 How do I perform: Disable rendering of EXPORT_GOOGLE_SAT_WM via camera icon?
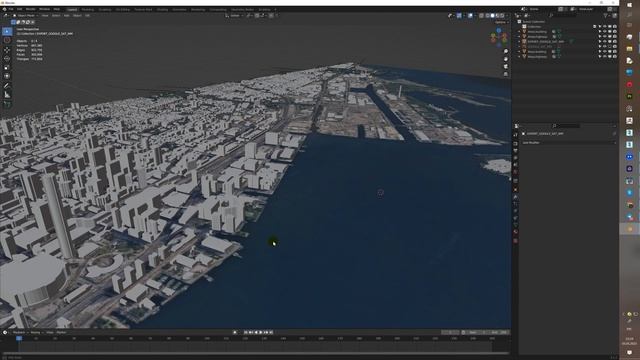pyautogui.click(x=614, y=42)
